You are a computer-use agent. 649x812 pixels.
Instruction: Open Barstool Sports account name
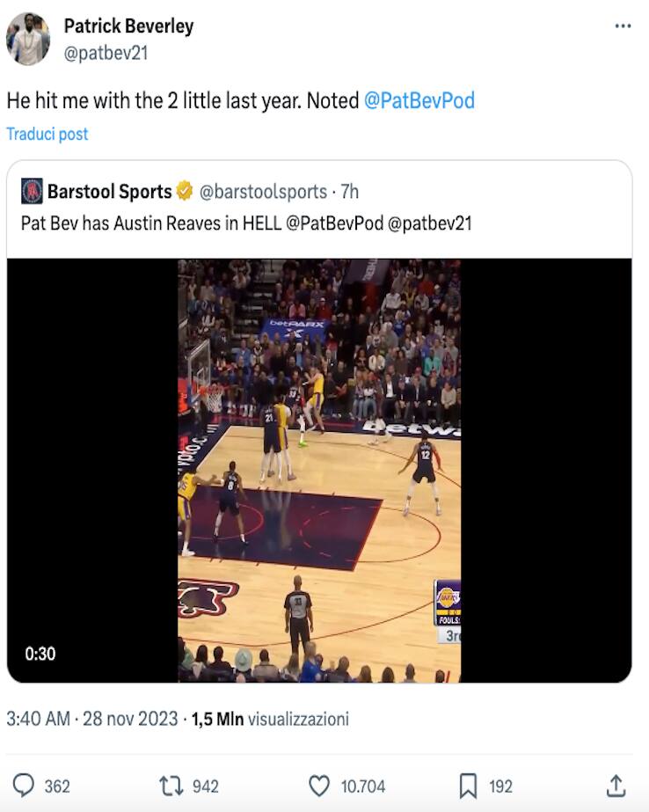point(109,191)
